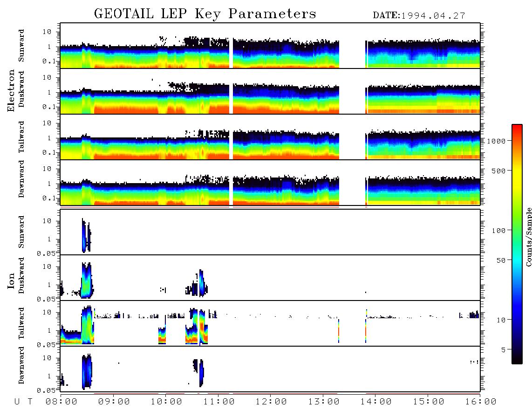
Task: Click the Electron 'Dawnward' panel label
Action: coord(21,179)
